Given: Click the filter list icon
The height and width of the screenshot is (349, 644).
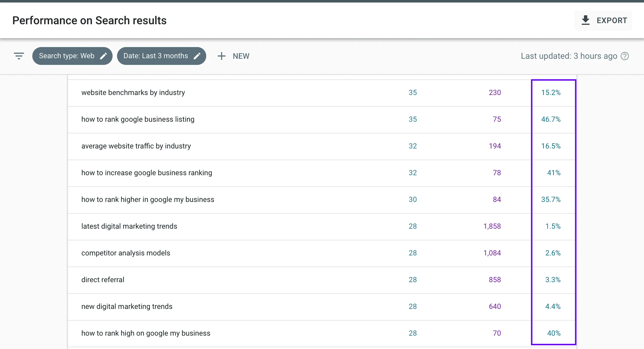Looking at the screenshot, I should tap(19, 56).
